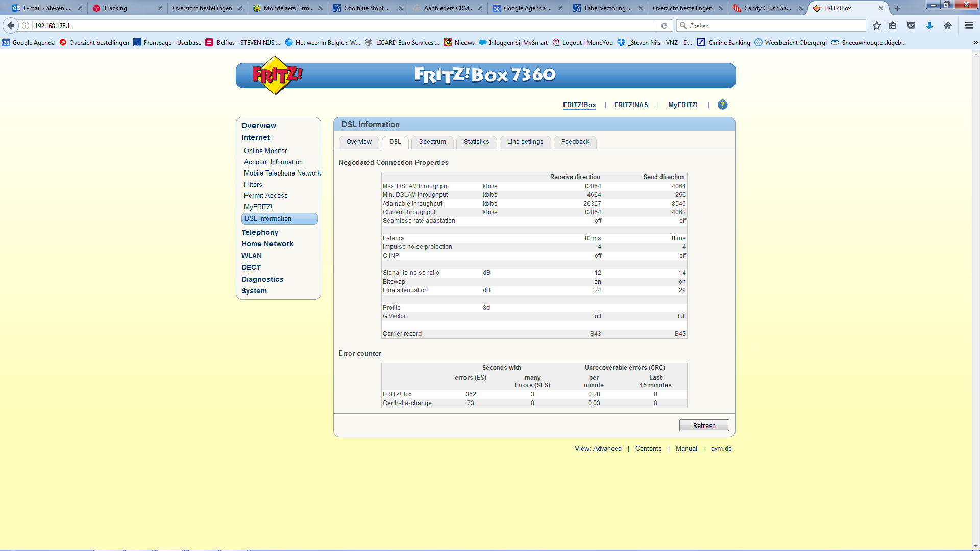The image size is (980, 551).
Task: Click the browser back arrow button
Action: coord(11,26)
